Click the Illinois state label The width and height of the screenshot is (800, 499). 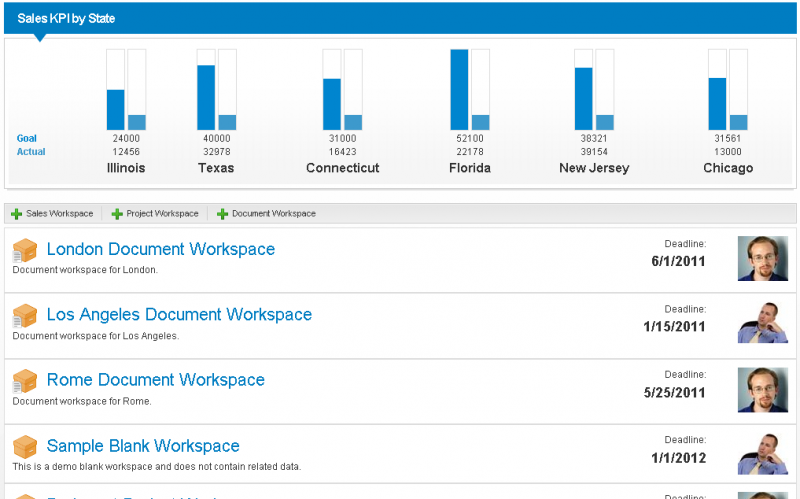pyautogui.click(x=126, y=168)
